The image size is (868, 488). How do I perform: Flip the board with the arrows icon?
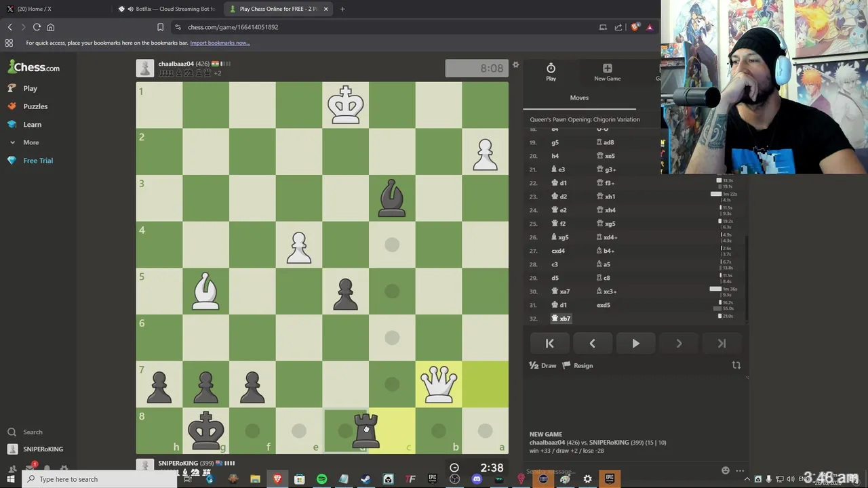736,365
